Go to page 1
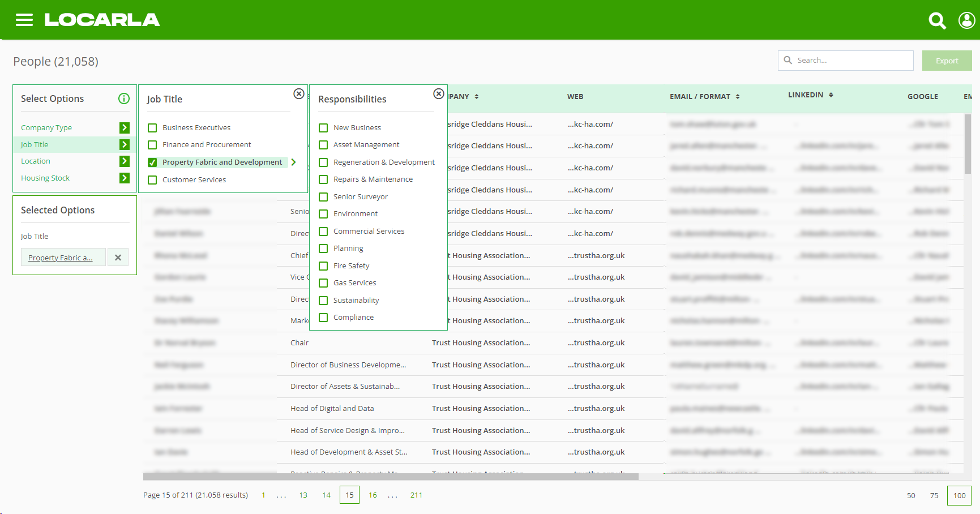Image resolution: width=980 pixels, height=514 pixels. (263, 495)
